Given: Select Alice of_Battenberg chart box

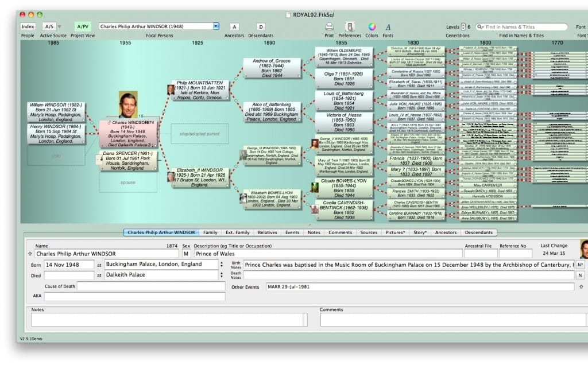Looking at the screenshot, I should tap(272, 112).
